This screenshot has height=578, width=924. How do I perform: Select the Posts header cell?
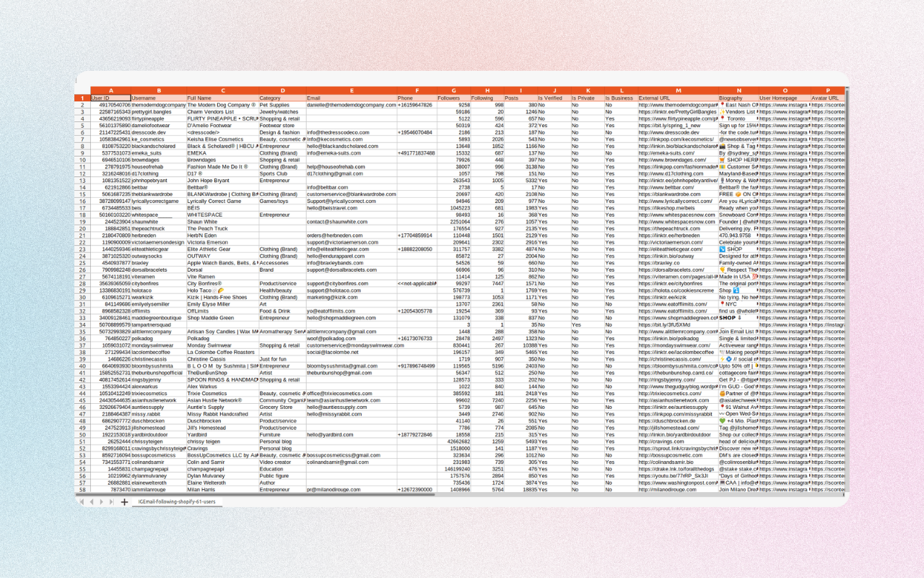click(x=520, y=98)
